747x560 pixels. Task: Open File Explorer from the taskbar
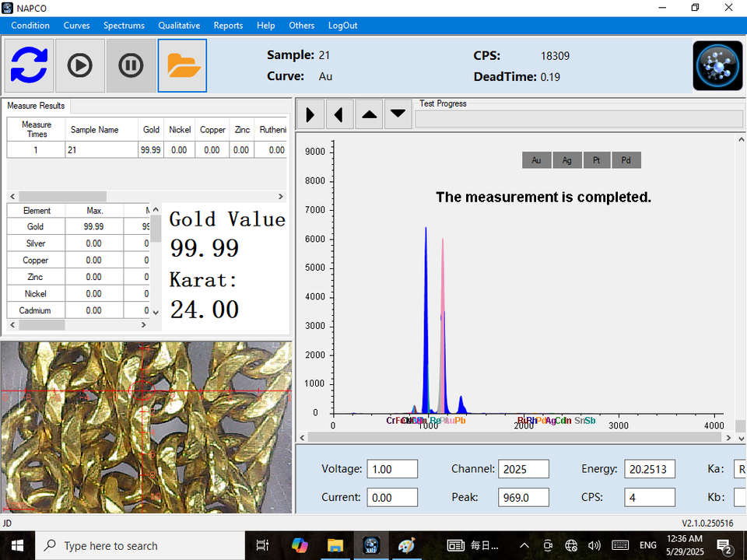click(335, 545)
